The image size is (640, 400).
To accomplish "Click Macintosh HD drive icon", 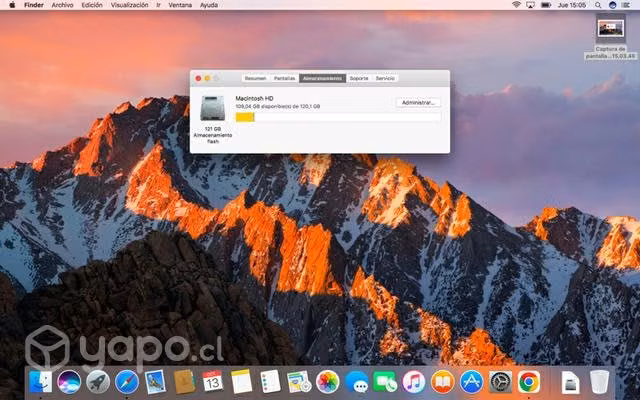I will pos(212,108).
